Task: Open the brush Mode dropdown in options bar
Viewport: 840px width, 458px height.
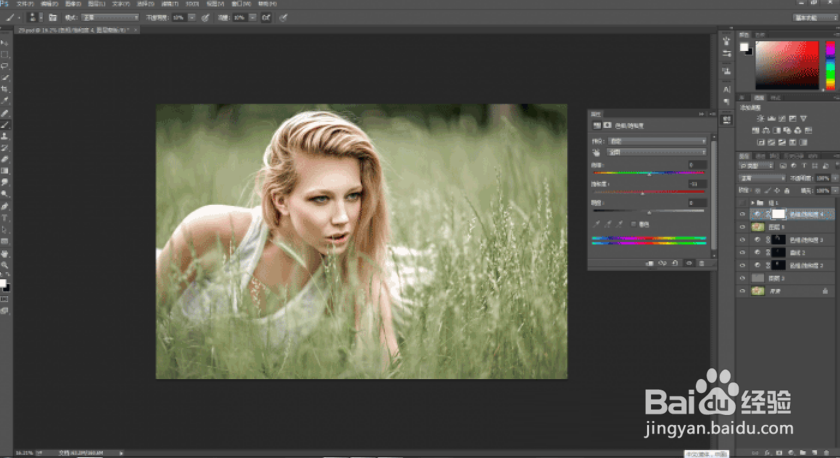Action: 109,18
